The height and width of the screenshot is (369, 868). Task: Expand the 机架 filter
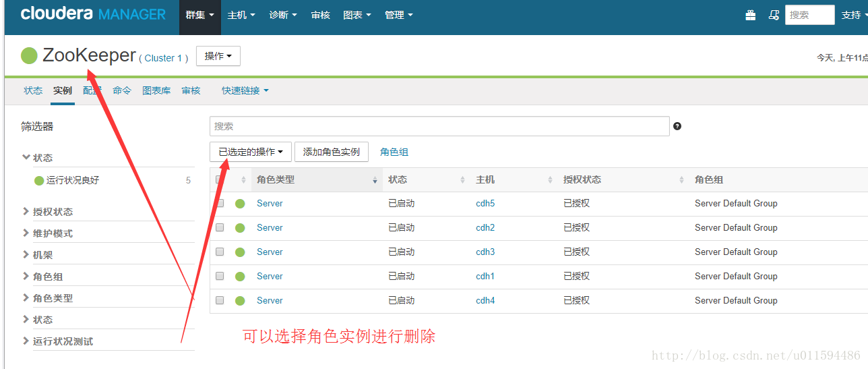pos(38,255)
